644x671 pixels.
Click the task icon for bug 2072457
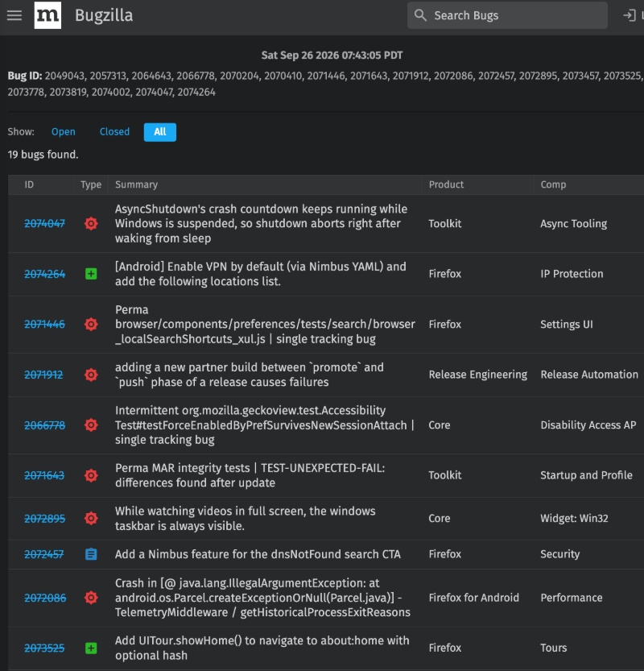tap(91, 554)
